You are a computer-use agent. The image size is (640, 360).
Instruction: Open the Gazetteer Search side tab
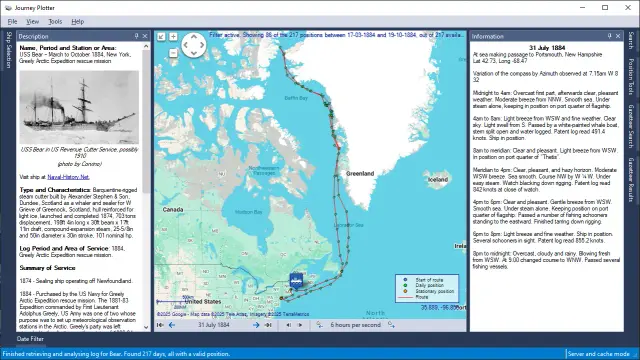point(631,127)
